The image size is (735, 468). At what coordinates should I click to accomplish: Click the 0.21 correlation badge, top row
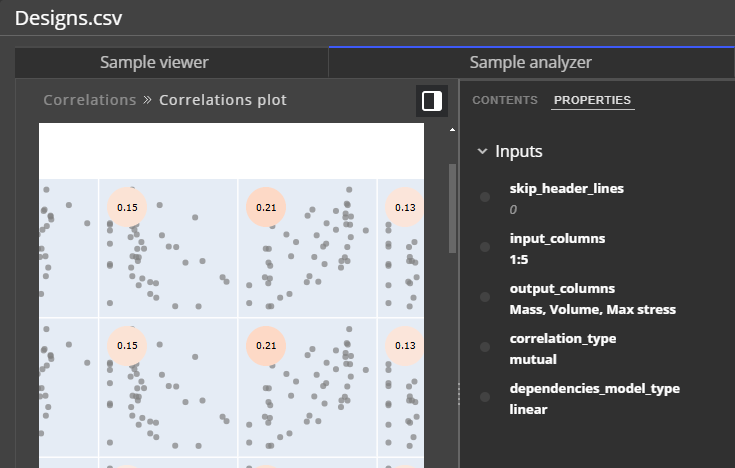(266, 207)
